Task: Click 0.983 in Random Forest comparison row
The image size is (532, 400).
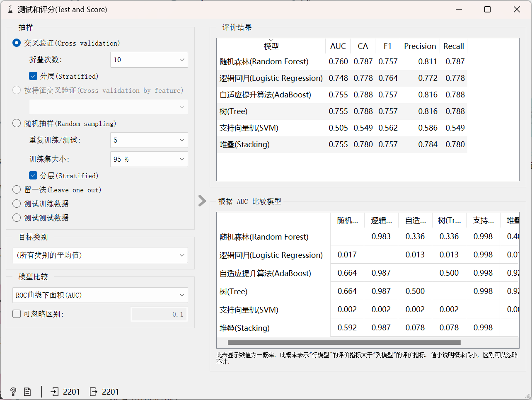Action: [x=381, y=237]
